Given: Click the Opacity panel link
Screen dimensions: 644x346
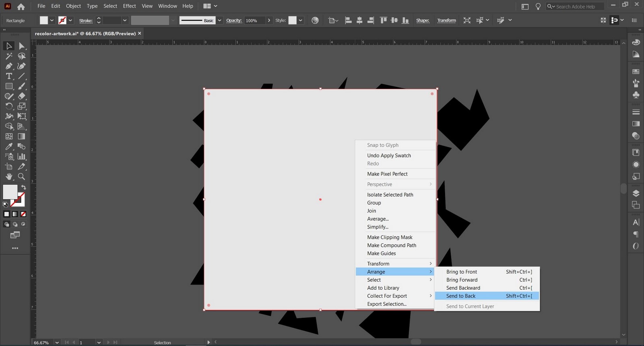Looking at the screenshot, I should click(x=234, y=21).
